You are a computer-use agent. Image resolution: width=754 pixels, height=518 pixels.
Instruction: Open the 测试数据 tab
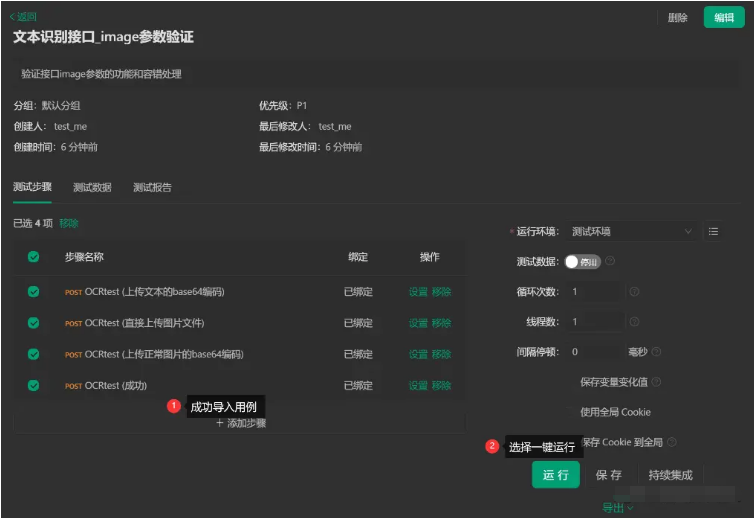click(x=92, y=187)
